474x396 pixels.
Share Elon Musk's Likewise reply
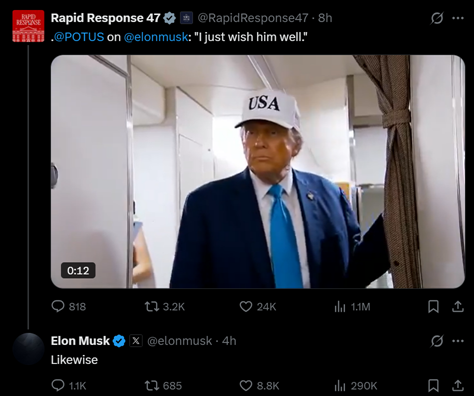[458, 386]
